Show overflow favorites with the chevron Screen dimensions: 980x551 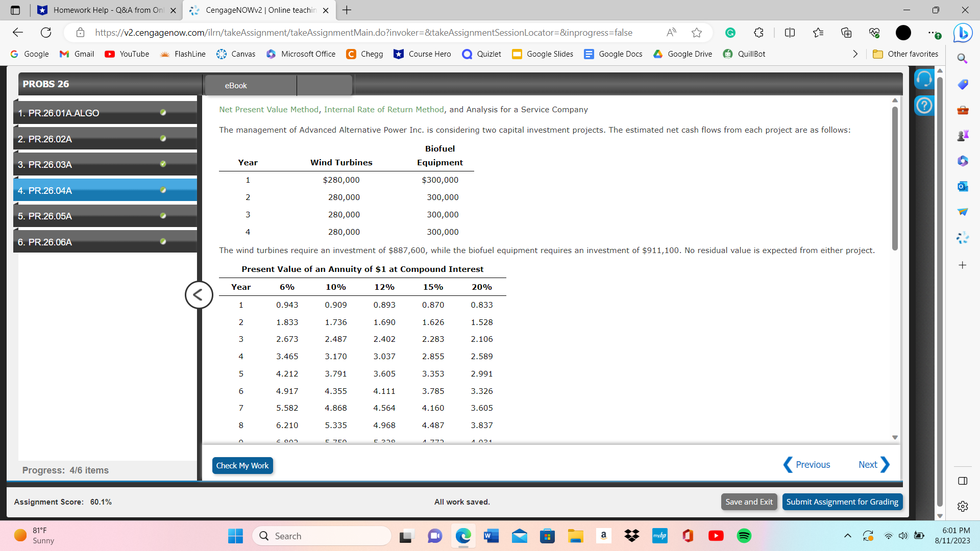(x=855, y=54)
